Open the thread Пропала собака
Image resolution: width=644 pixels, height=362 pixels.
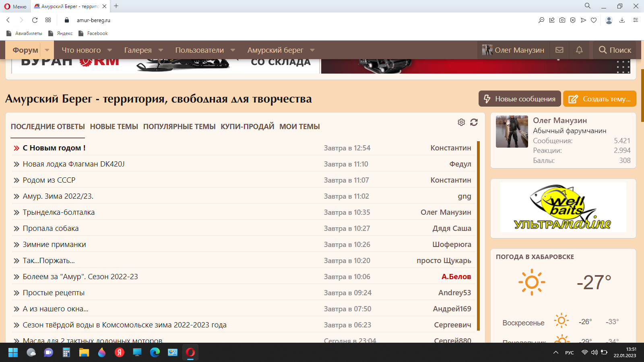click(x=50, y=228)
